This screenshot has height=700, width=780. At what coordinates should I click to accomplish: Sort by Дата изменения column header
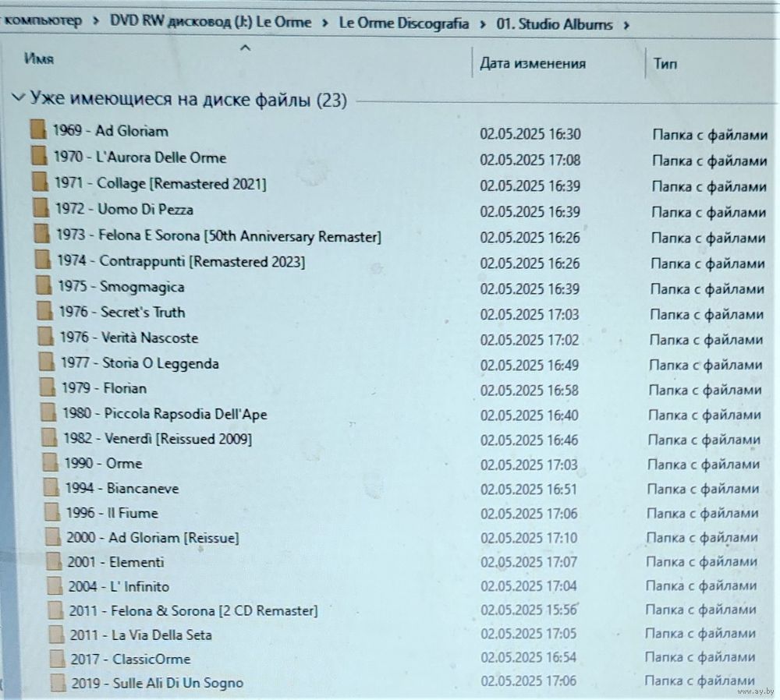click(x=533, y=63)
